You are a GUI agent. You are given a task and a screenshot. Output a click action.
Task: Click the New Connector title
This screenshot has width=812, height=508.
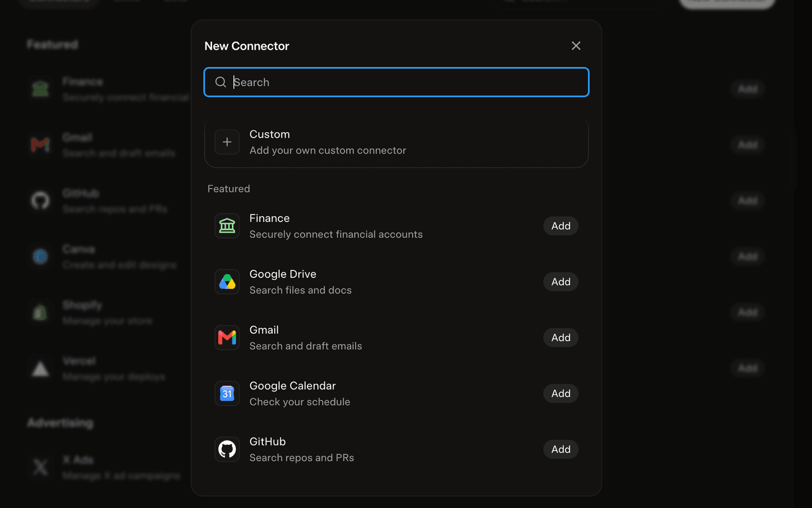click(247, 46)
